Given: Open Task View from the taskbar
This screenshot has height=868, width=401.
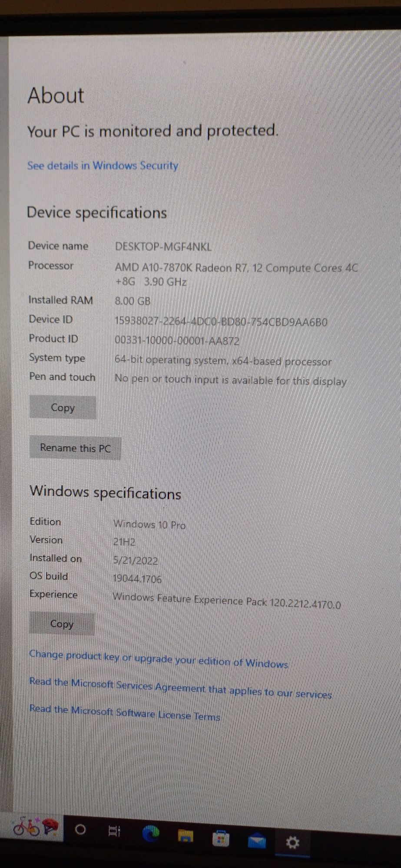Looking at the screenshot, I should [114, 831].
